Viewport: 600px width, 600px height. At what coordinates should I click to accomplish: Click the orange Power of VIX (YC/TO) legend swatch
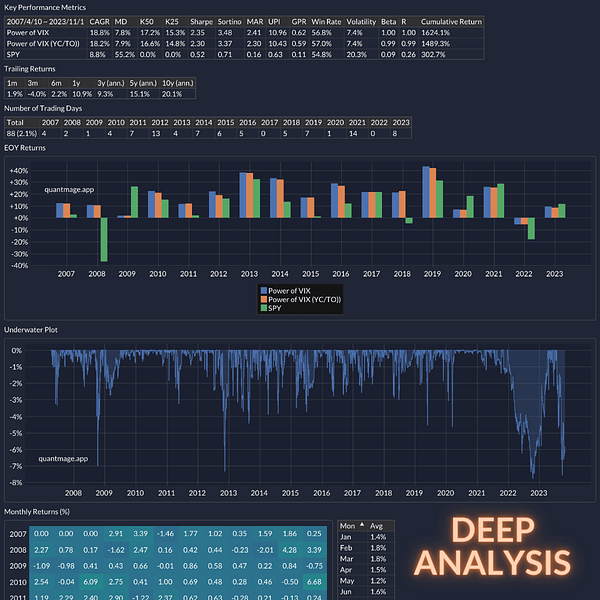(264, 300)
